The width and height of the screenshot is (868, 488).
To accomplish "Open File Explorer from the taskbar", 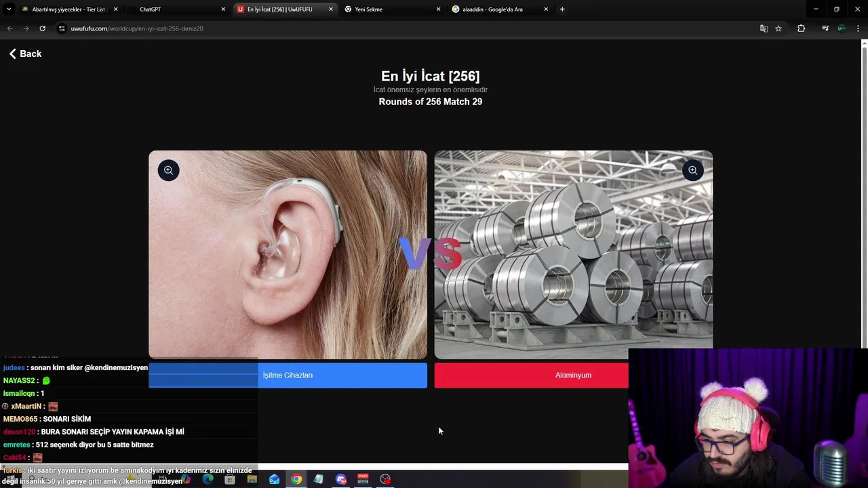I will pyautogui.click(x=252, y=479).
